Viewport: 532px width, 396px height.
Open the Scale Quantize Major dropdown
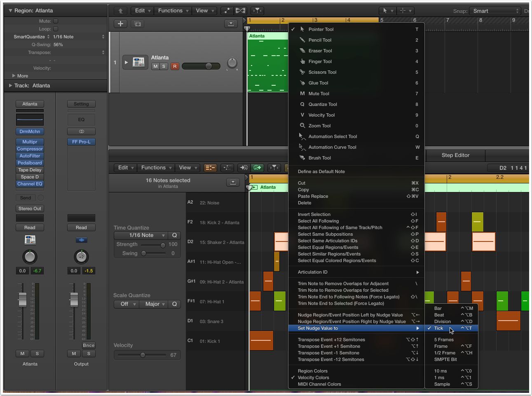pyautogui.click(x=153, y=304)
